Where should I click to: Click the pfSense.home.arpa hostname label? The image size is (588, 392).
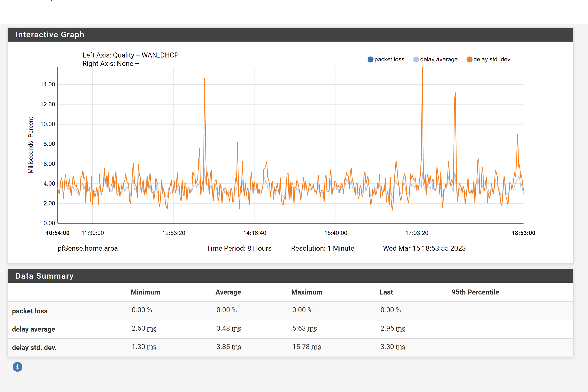click(x=88, y=248)
